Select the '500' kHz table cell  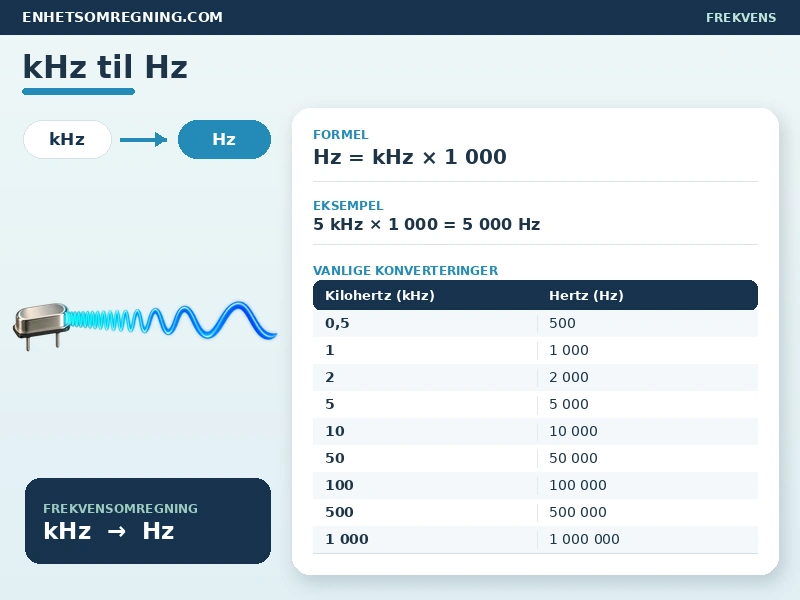425,512
